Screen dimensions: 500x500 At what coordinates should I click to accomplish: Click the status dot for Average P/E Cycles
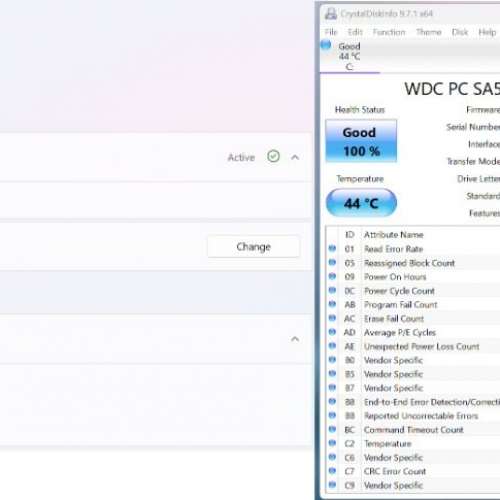pos(332,332)
